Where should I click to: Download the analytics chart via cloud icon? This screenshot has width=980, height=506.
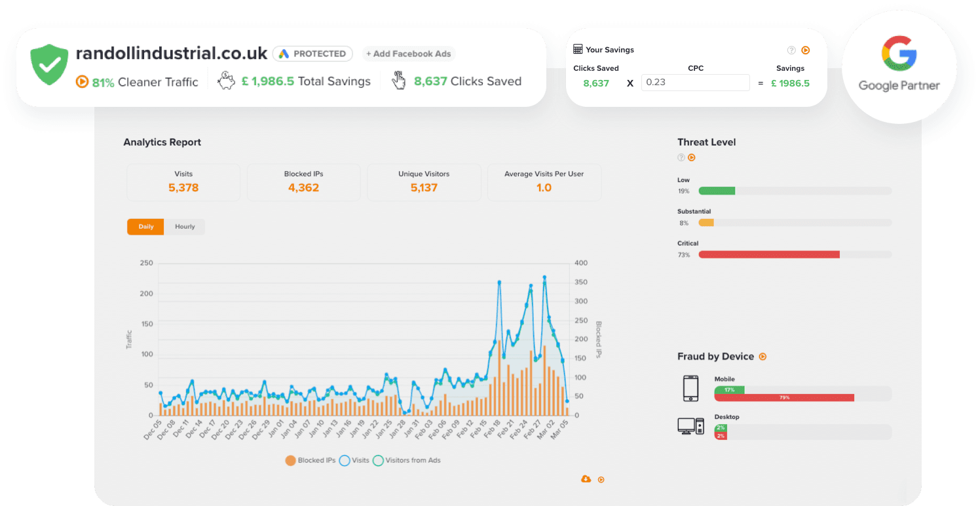[586, 479]
